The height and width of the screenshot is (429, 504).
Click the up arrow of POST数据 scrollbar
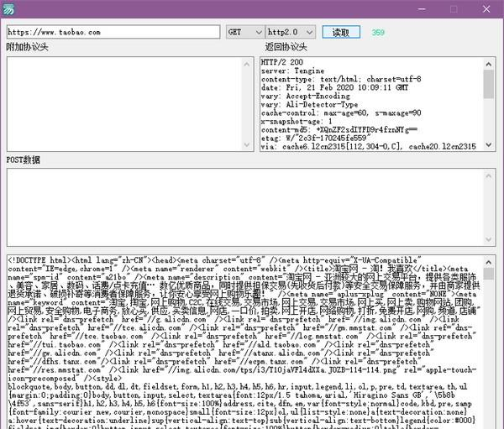(x=489, y=175)
